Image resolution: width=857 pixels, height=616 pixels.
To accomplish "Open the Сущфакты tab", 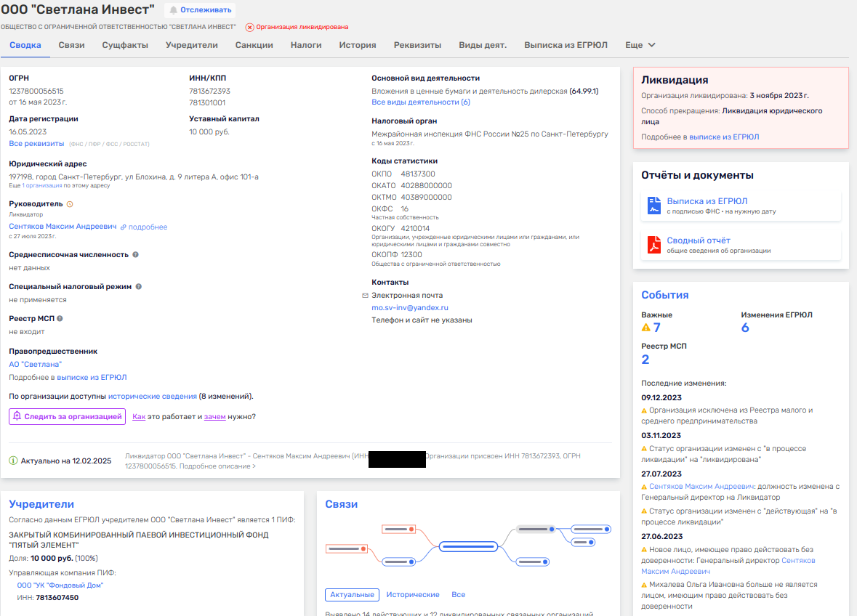I will tap(125, 45).
